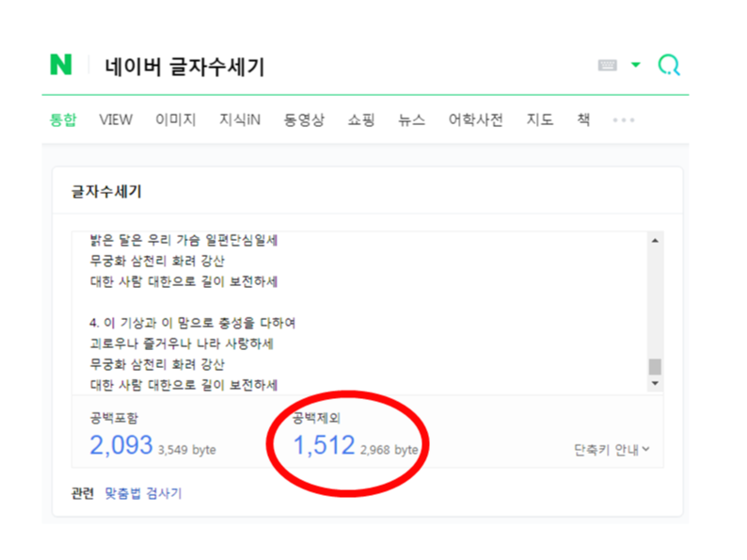Viewport: 747px width, 560px height.
Task: Go to the 지식iN tab
Action: (240, 120)
